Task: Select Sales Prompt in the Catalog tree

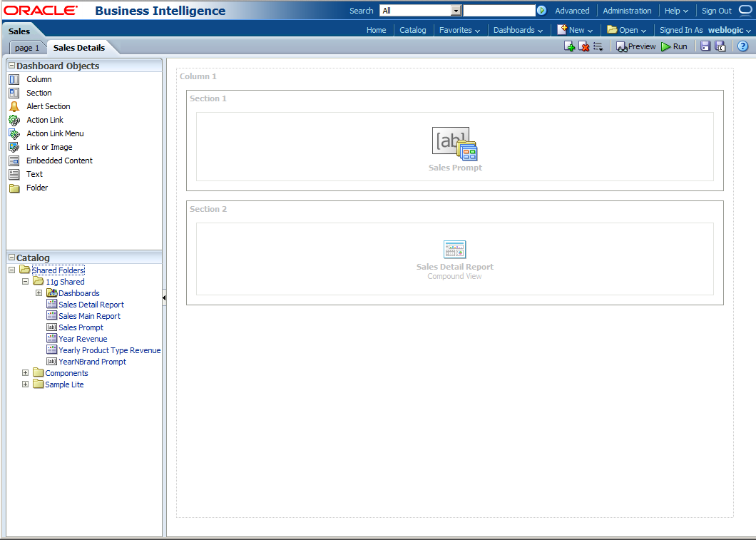Action: point(80,327)
